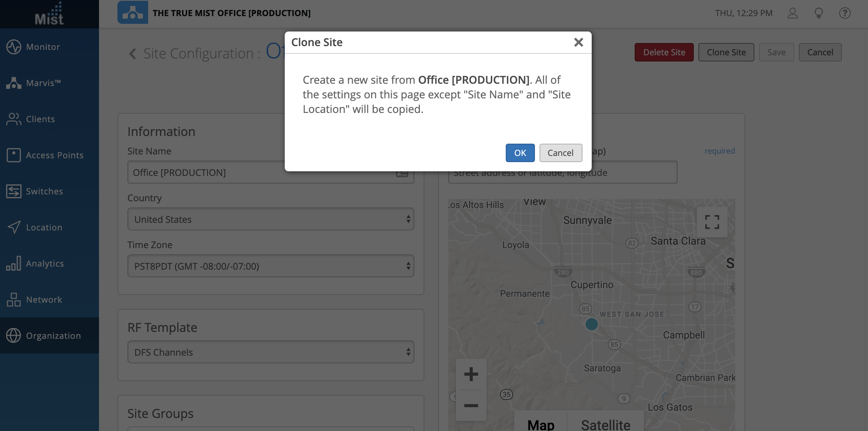Switch map to Satellite view tab

pyautogui.click(x=605, y=424)
